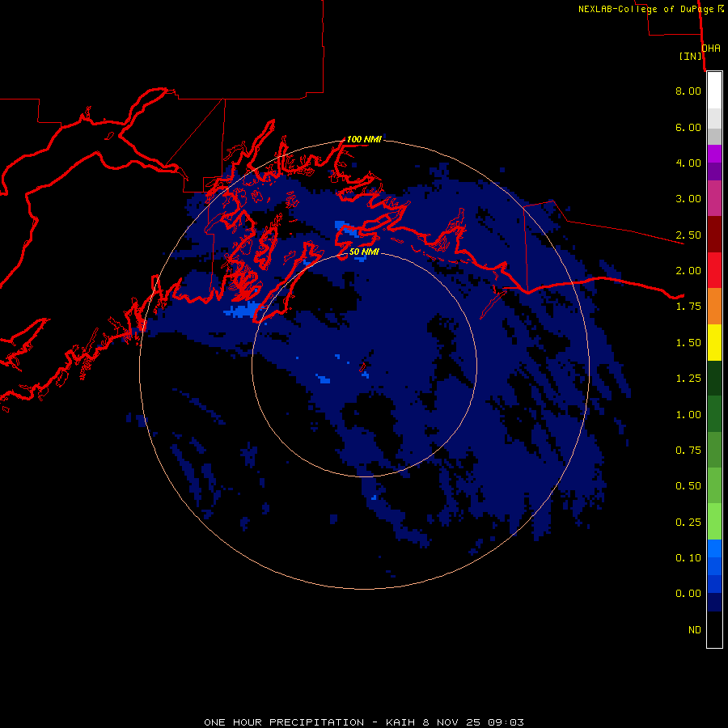
Task: Click the 4.00 legend value
Action: coord(688,163)
